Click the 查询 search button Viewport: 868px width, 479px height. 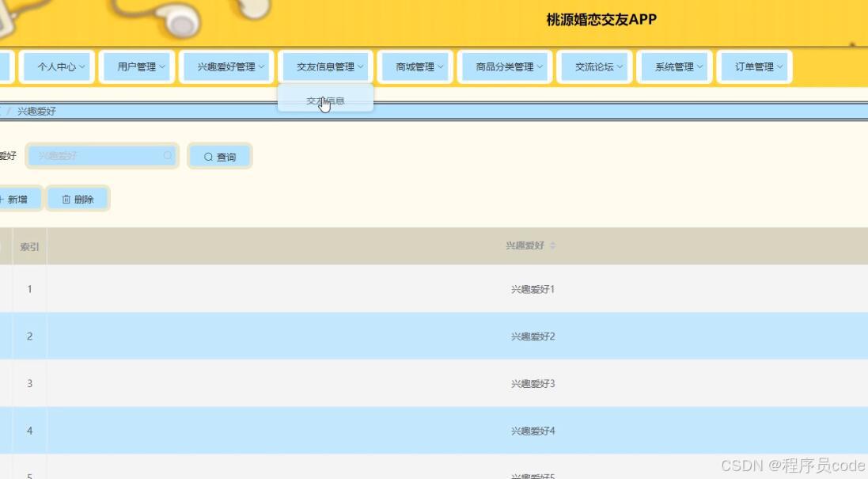[x=220, y=157]
